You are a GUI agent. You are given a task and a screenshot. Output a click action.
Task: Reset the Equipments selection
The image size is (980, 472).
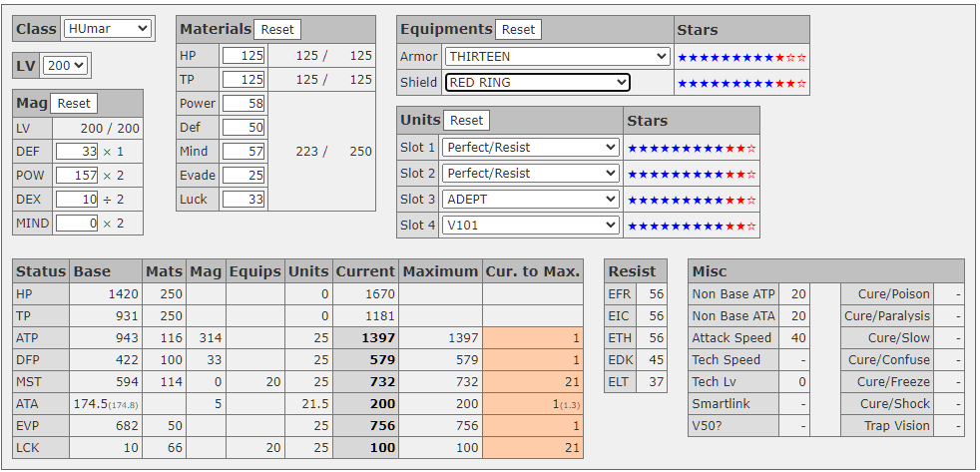[x=519, y=29]
